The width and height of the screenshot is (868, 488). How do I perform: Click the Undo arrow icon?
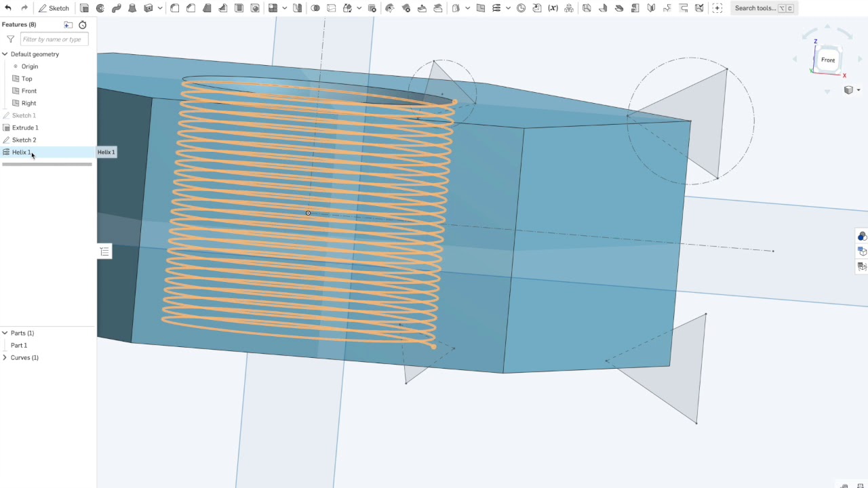coord(8,8)
